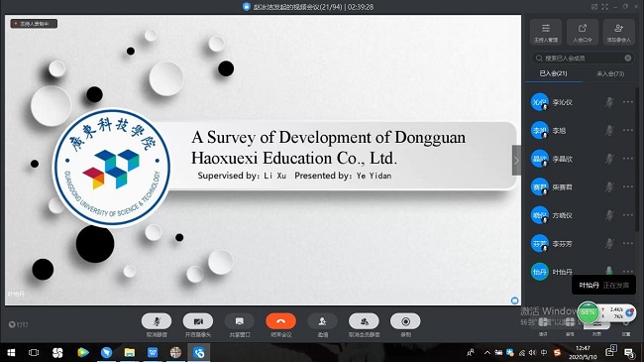Click the participant list scrollbar
The image size is (644, 362).
tap(637, 161)
